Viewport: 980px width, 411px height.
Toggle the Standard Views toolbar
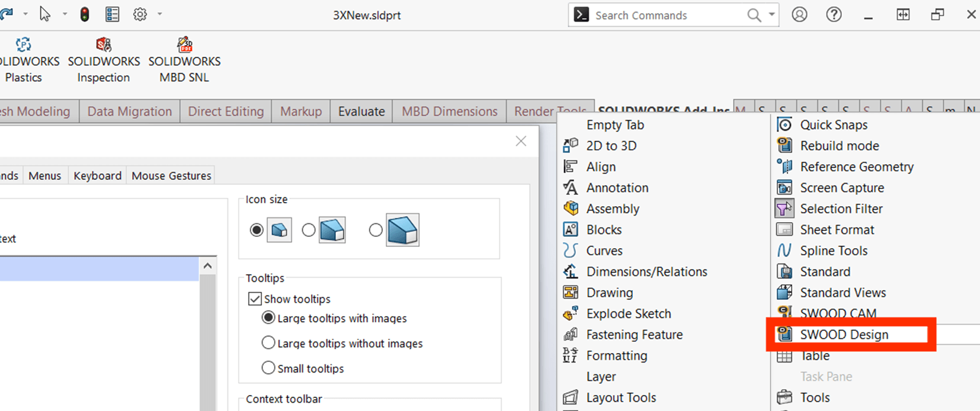click(843, 293)
